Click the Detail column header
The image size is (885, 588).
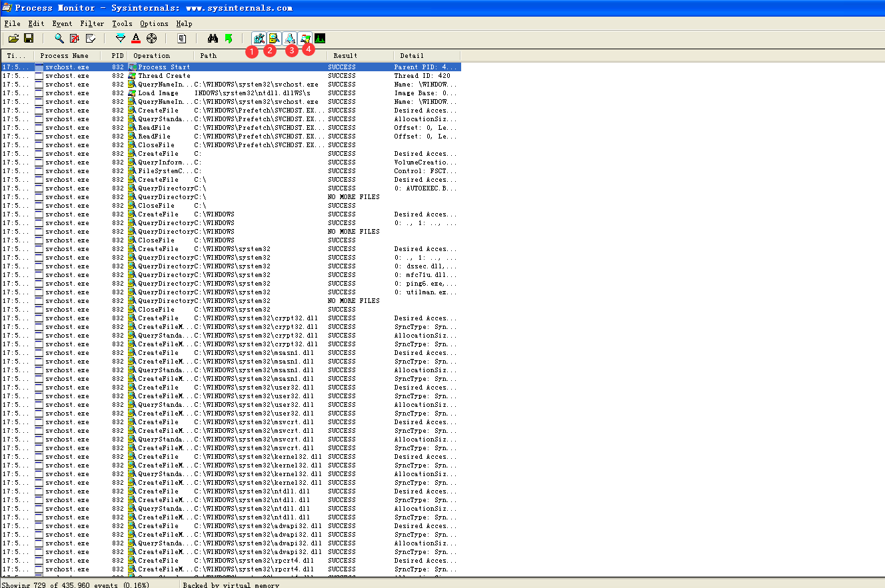coord(427,56)
